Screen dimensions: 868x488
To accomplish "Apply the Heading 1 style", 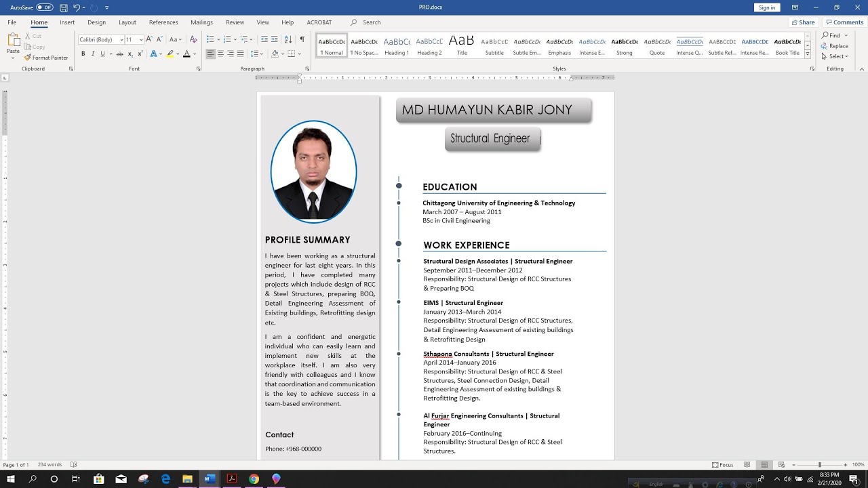I will 396,46.
